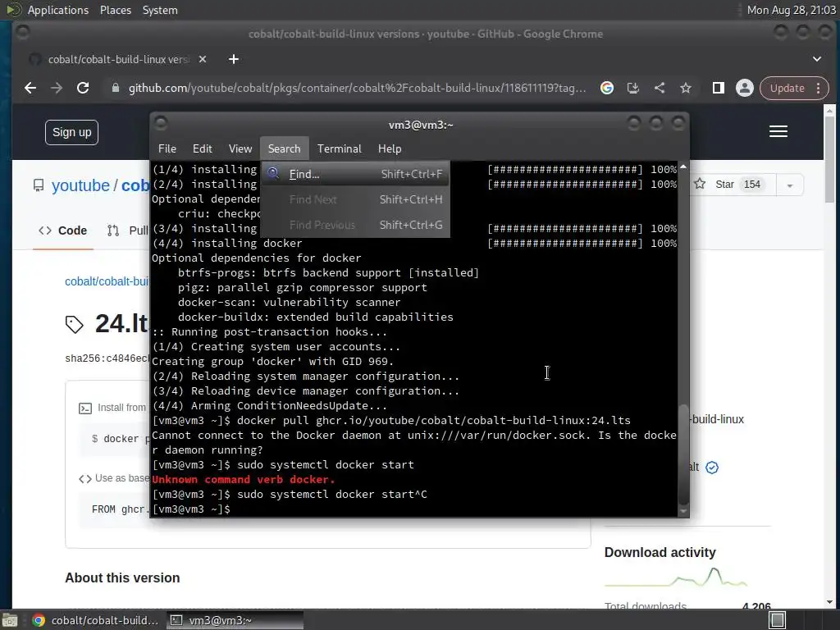Select Find Next menu entry
This screenshot has width=840, height=630.
pyautogui.click(x=355, y=199)
